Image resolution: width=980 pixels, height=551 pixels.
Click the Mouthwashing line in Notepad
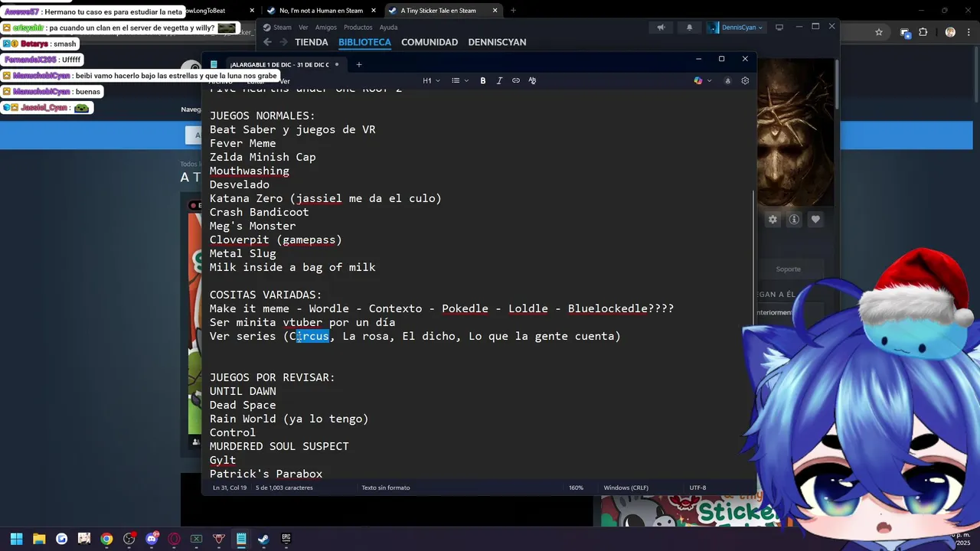(250, 171)
